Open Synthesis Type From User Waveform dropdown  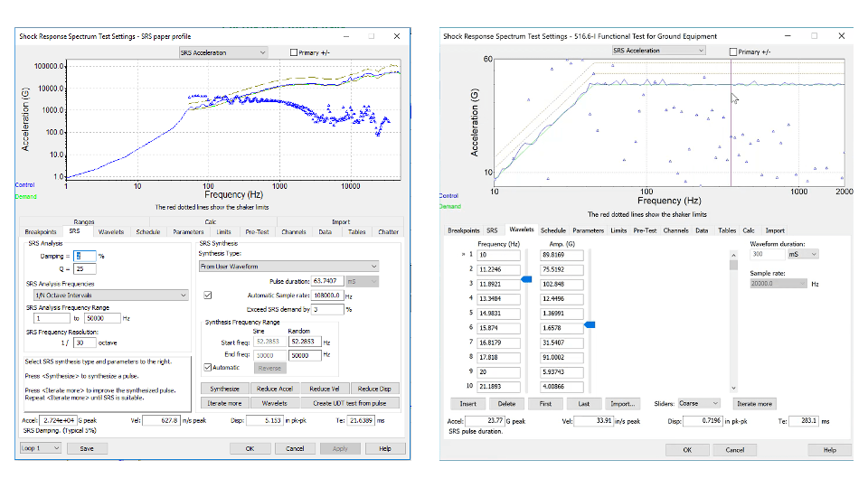pos(288,266)
